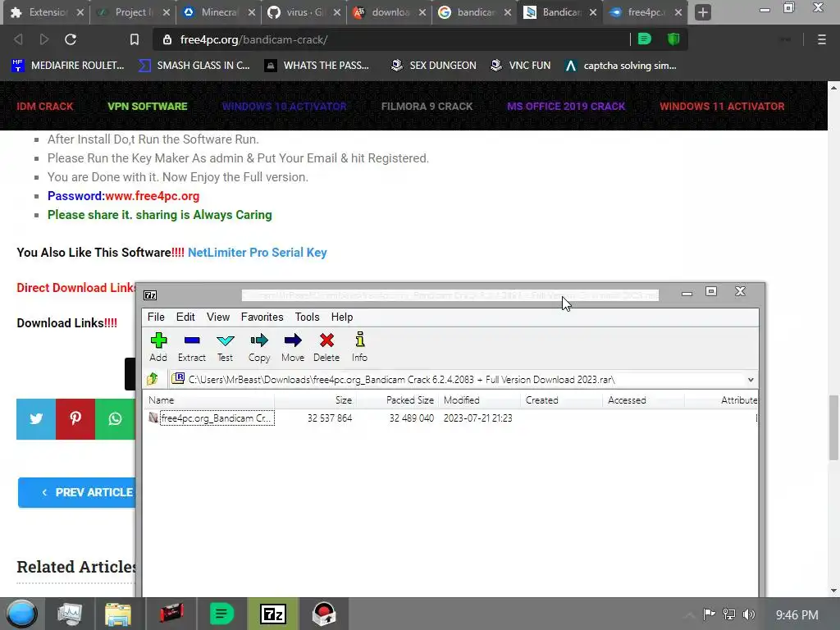
Task: Reload the free4pc.org page
Action: pyautogui.click(x=71, y=39)
